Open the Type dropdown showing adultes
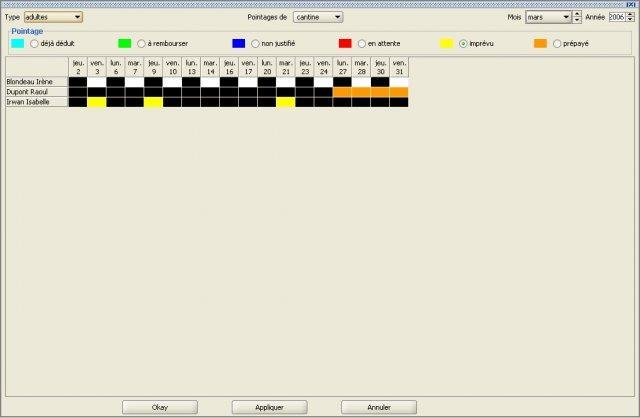 point(53,17)
